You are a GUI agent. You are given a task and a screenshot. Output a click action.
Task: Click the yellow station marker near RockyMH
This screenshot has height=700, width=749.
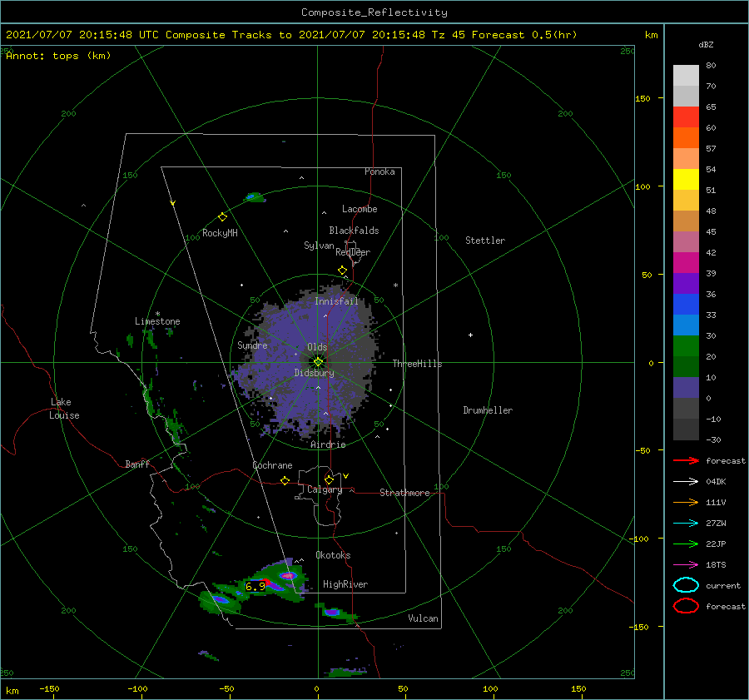point(222,217)
